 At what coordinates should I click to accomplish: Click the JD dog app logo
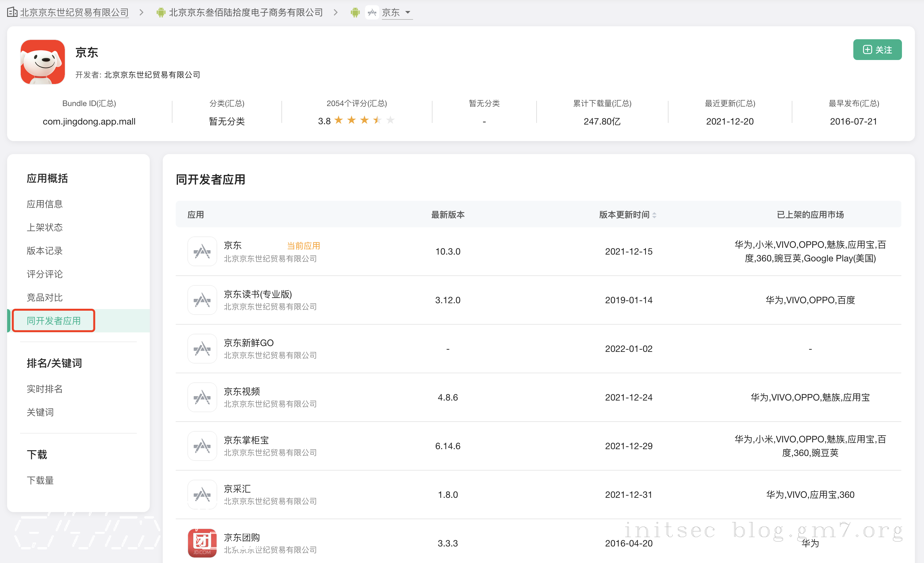(x=42, y=62)
